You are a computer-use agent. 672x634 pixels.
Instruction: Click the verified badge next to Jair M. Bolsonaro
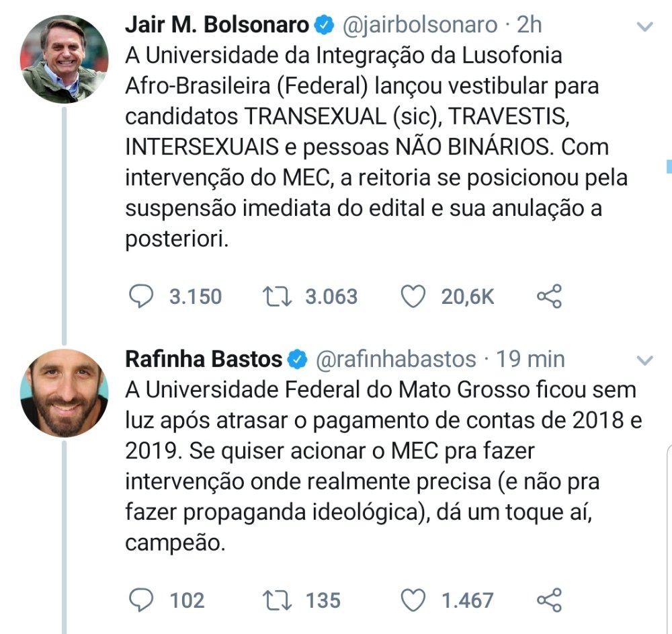(325, 26)
